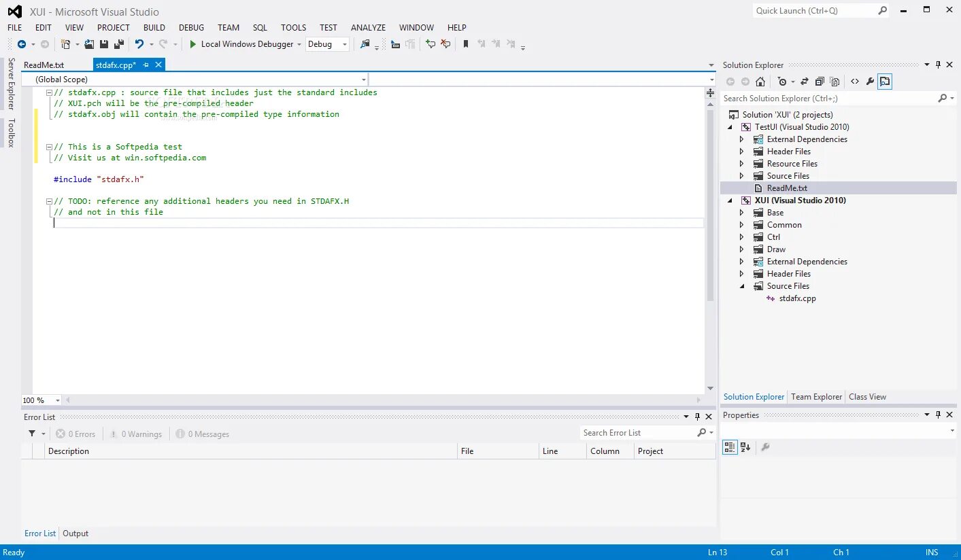
Task: Open the DEBUG menu
Action: pos(191,28)
